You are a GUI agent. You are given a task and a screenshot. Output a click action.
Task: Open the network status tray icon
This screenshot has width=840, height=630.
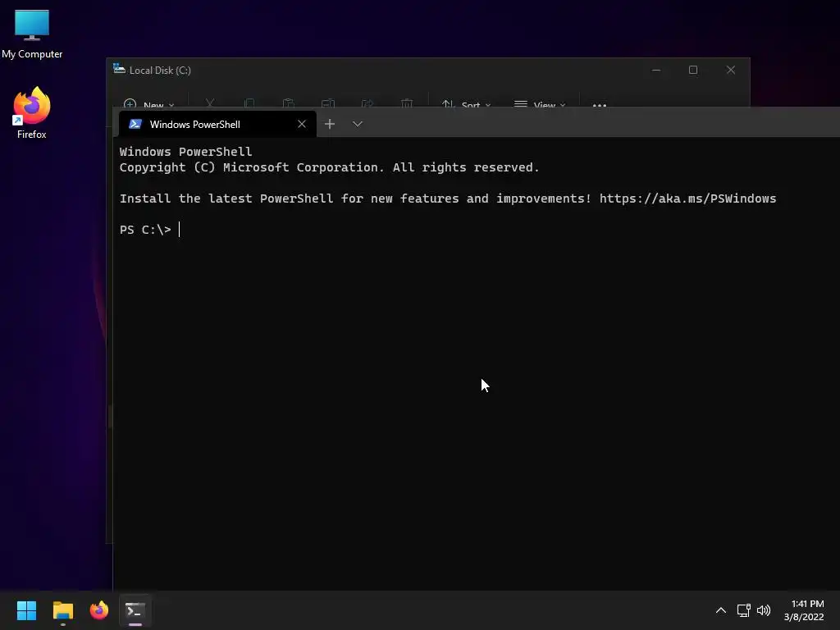coord(743,610)
